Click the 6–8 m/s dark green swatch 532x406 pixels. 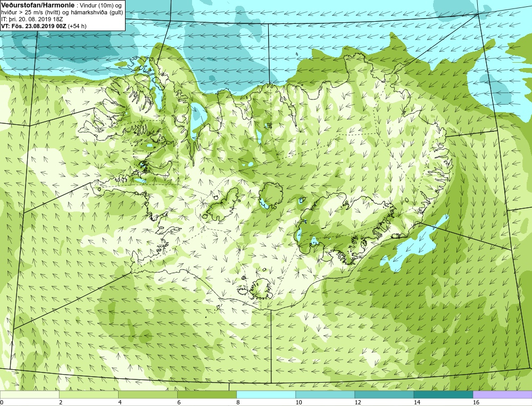[206, 394]
